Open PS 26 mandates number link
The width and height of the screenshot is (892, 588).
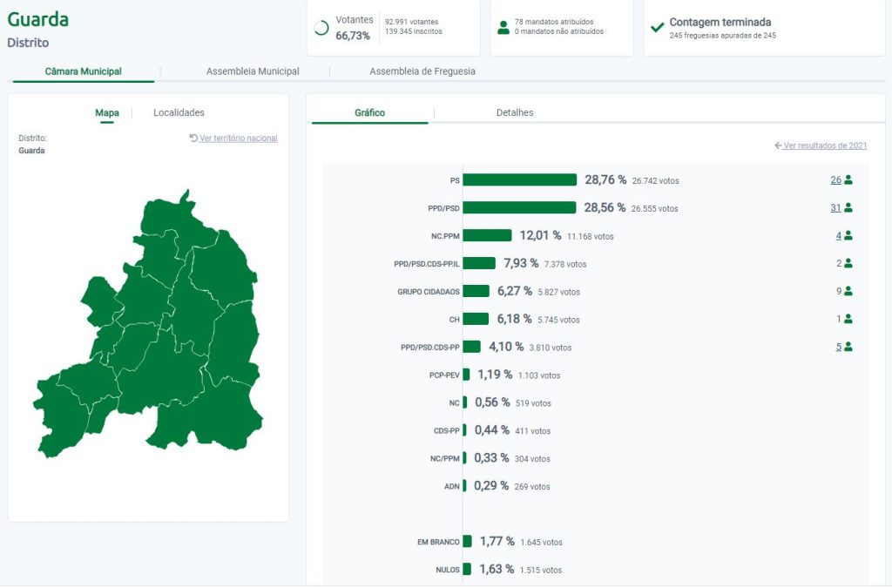pyautogui.click(x=835, y=180)
